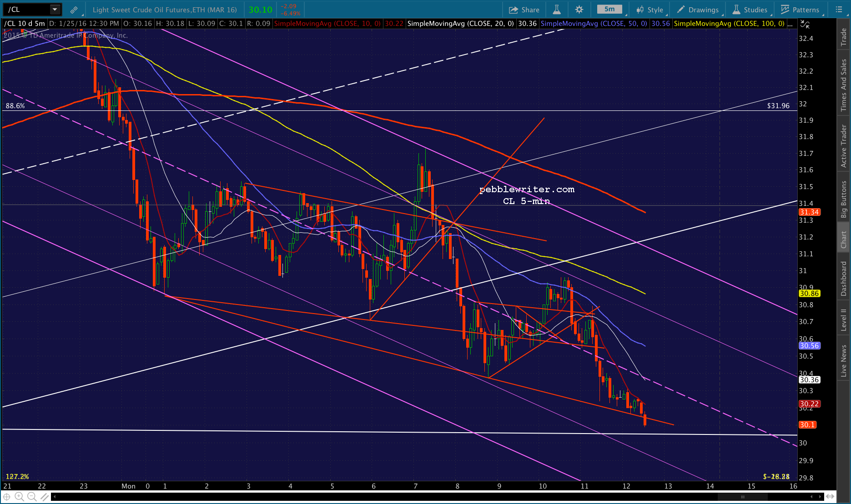
Task: Click the SimpleMovingAvg (CLOSE, 50, 0) label
Action: pyautogui.click(x=594, y=24)
